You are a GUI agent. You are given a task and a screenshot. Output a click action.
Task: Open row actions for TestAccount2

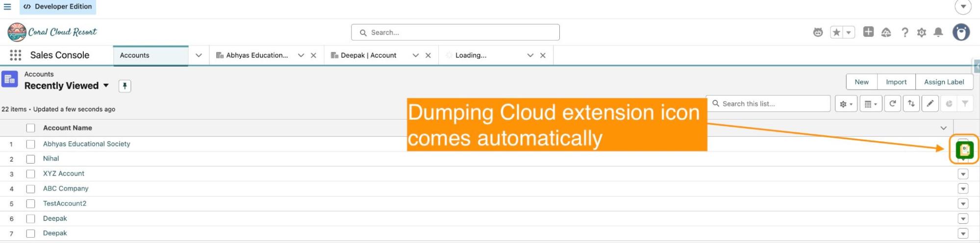963,204
